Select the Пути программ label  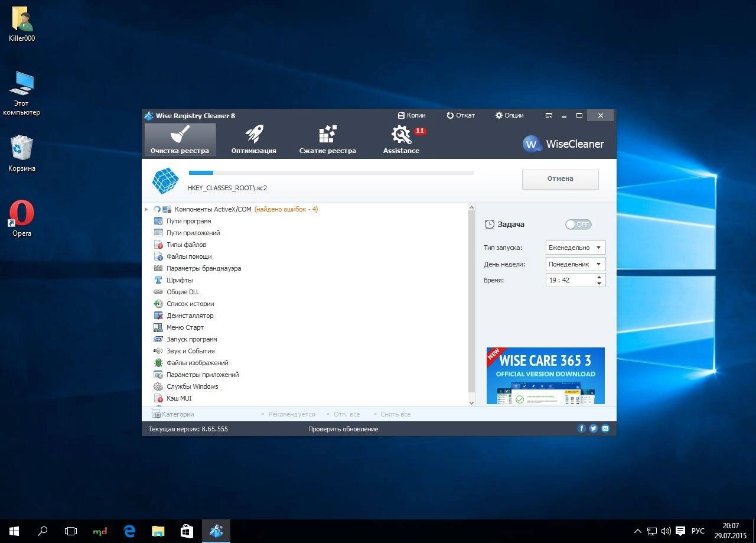click(x=189, y=221)
